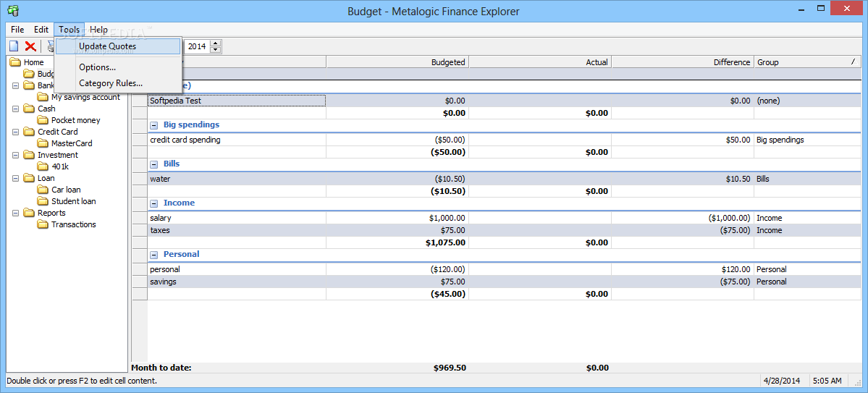868x393 pixels.
Task: Select the personal budget row
Action: (x=505, y=269)
